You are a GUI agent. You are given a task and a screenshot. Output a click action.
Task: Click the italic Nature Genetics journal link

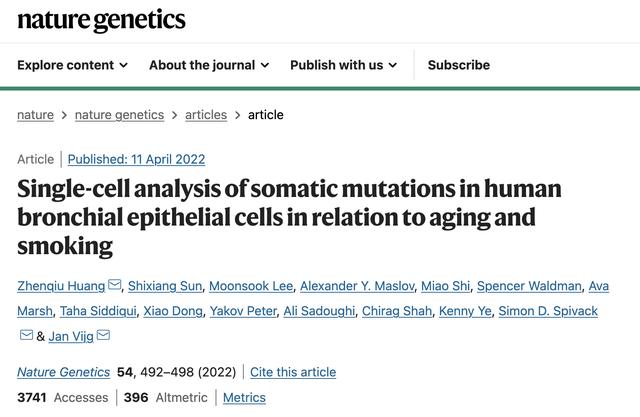point(64,372)
